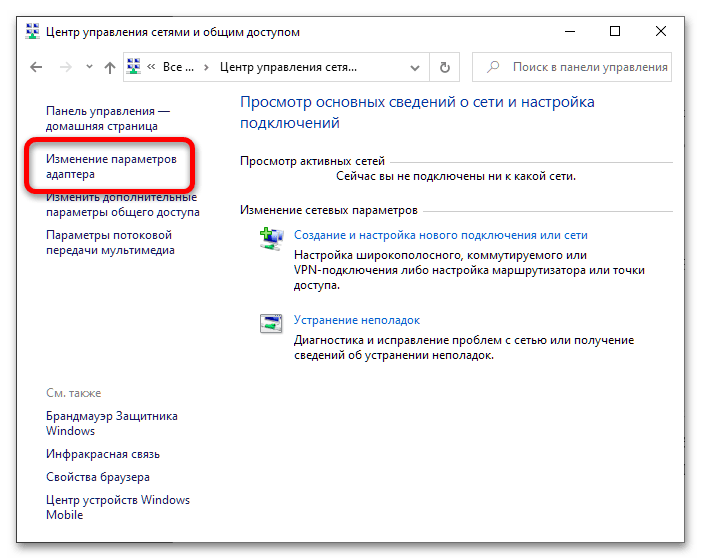The width and height of the screenshot is (701, 559).
Task: Expand the address bar history dropdown
Action: click(415, 68)
